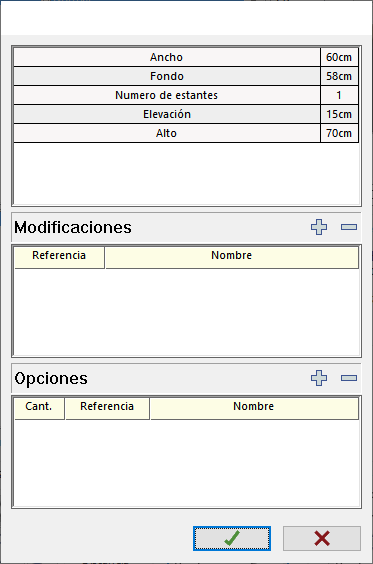
Task: Add a new entry under Modificaciones
Action: [x=319, y=227]
